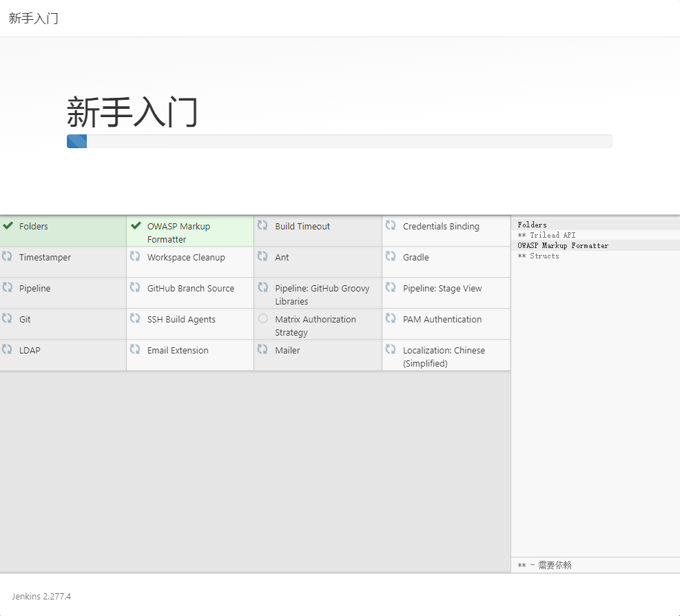680x616 pixels.
Task: Select Localization: Chinese (Simplified) plugin entry
Action: pyautogui.click(x=445, y=355)
